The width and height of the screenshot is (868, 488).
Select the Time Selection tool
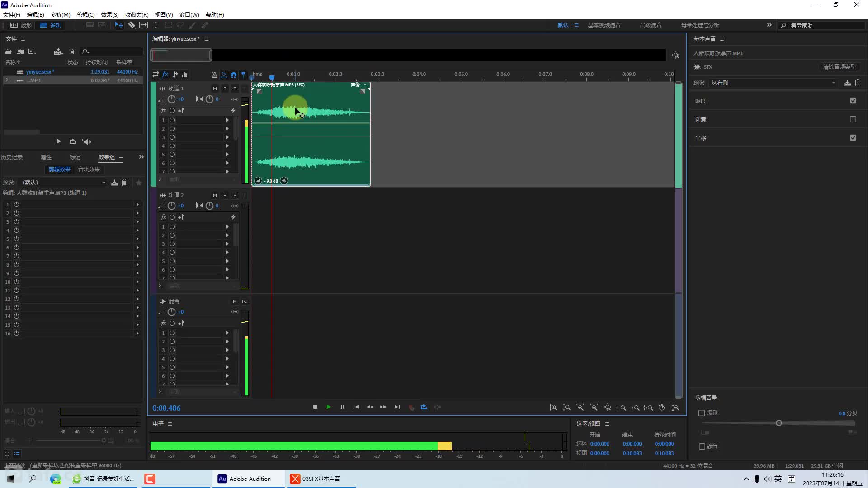[x=156, y=25]
